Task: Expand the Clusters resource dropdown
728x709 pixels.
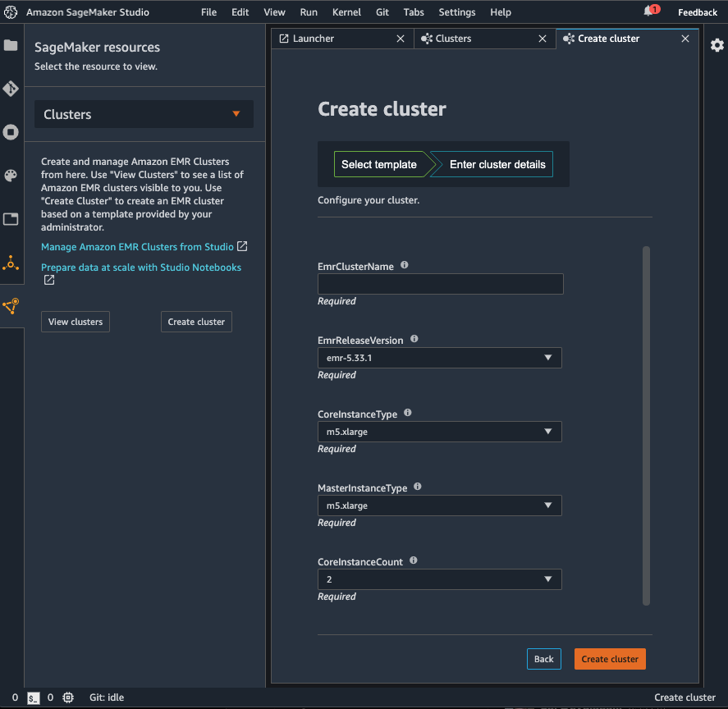Action: pyautogui.click(x=144, y=114)
